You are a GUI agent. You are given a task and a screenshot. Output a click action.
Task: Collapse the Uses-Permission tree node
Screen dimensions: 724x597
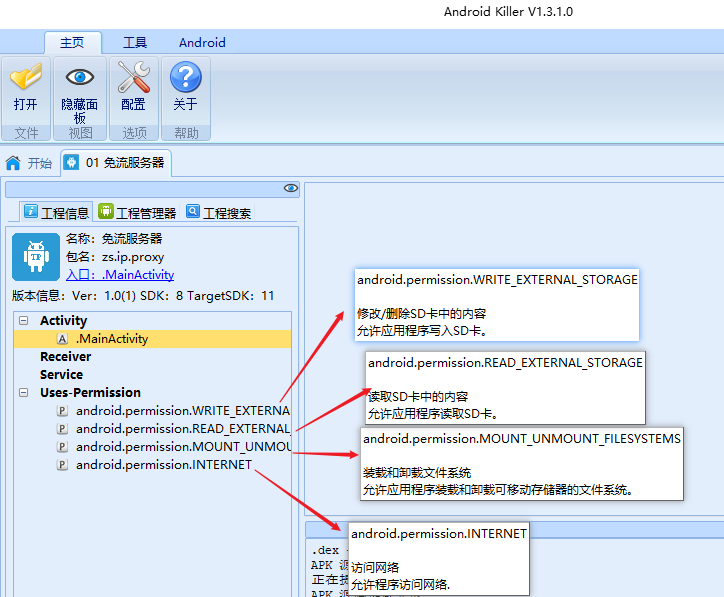pyautogui.click(x=24, y=392)
